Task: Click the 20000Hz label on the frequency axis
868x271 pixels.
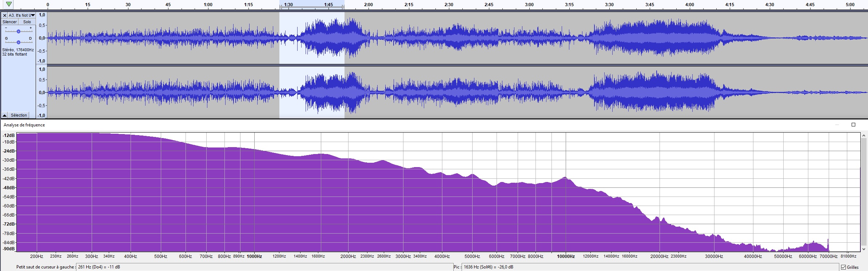Action: click(x=660, y=256)
